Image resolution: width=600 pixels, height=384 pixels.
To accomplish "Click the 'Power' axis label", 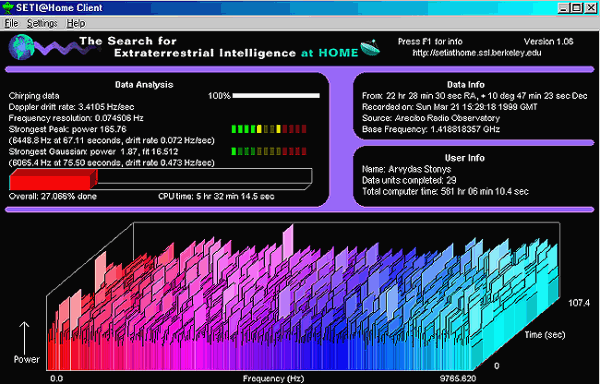I will click(27, 360).
